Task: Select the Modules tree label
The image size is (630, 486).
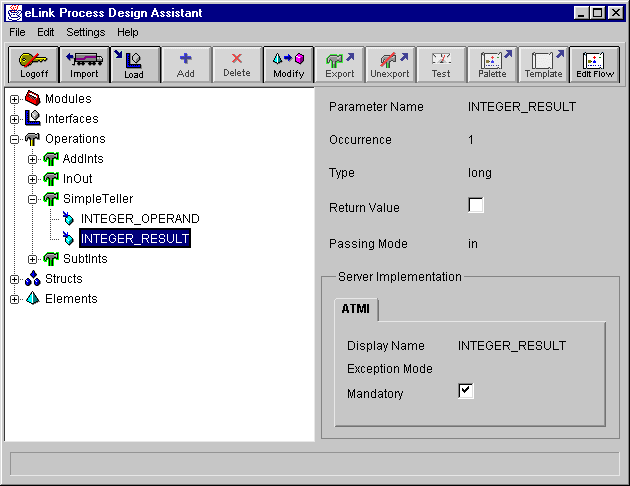Action: click(x=68, y=98)
